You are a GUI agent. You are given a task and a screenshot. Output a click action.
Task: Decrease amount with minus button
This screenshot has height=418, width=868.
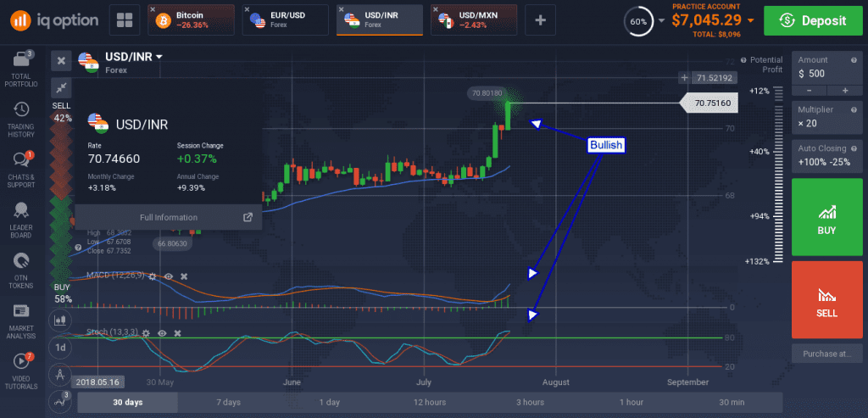[810, 90]
